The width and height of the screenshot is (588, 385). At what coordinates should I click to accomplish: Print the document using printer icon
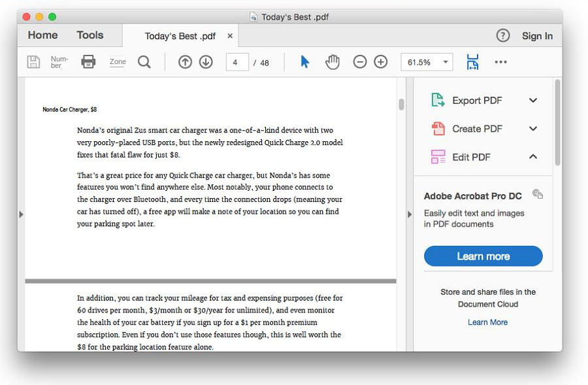(x=88, y=62)
